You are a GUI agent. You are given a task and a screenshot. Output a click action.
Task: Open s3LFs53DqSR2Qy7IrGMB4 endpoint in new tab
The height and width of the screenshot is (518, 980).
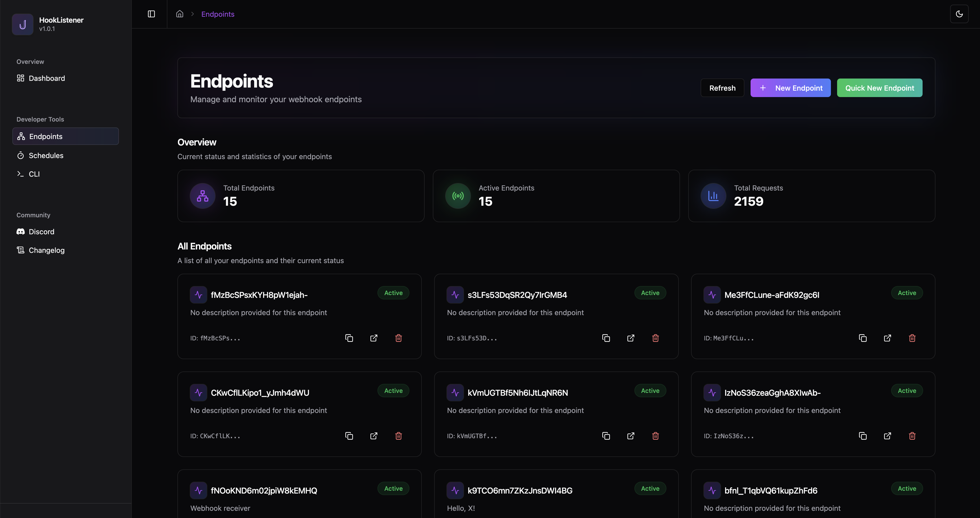pos(630,338)
